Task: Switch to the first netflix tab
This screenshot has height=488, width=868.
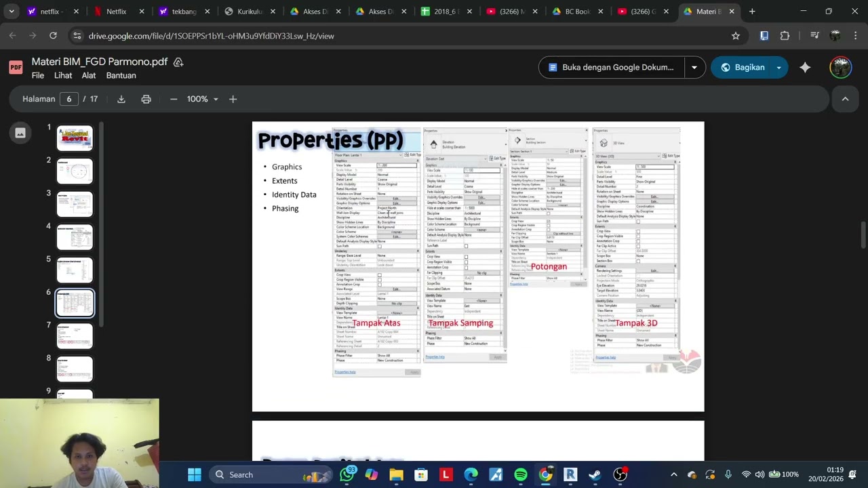Action: [53, 12]
